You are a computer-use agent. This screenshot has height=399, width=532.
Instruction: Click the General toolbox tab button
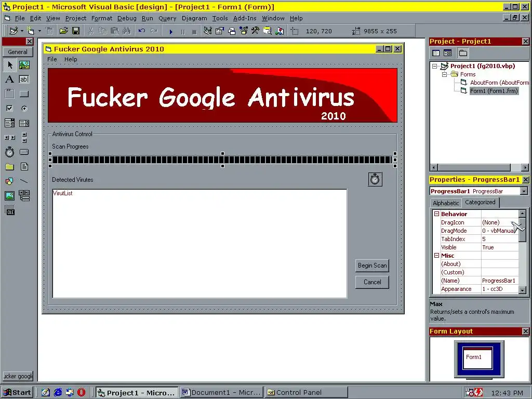[18, 52]
